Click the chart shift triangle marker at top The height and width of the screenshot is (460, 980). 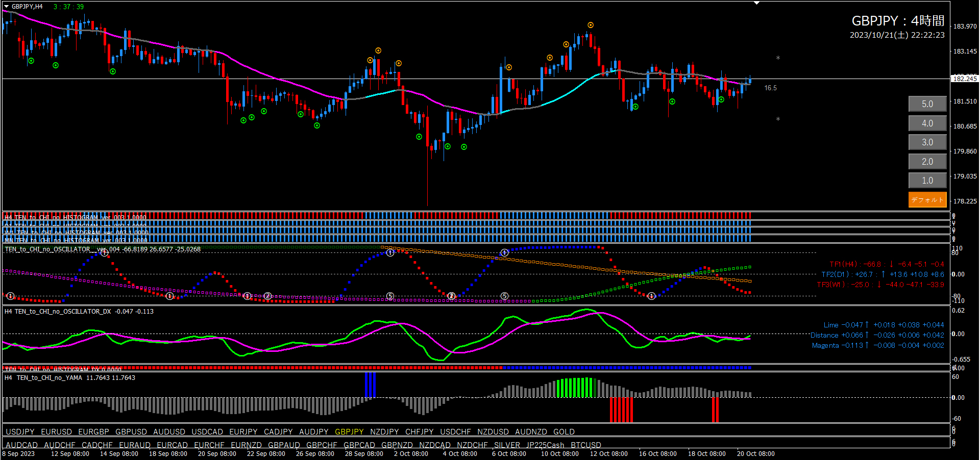pyautogui.click(x=757, y=3)
